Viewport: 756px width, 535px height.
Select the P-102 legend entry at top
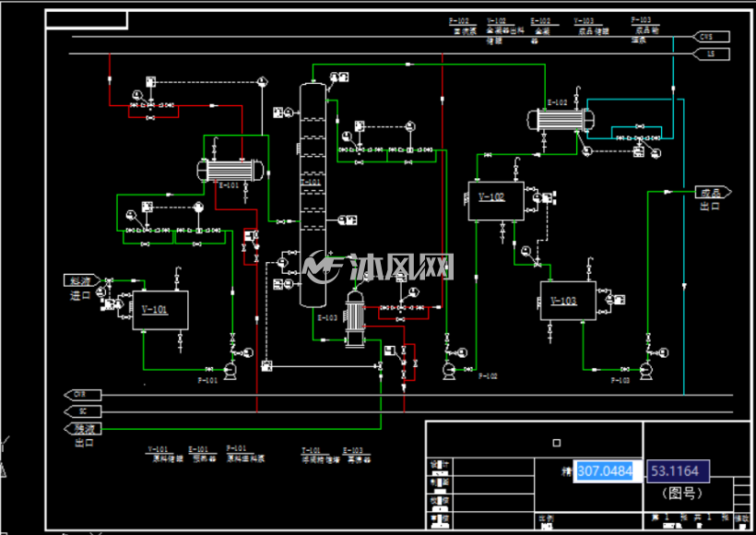point(463,26)
